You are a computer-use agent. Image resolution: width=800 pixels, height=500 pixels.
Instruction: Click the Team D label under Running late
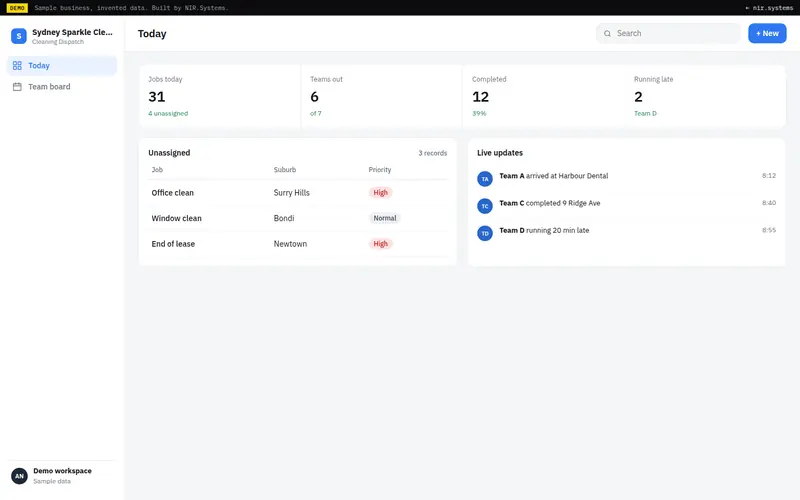[645, 113]
